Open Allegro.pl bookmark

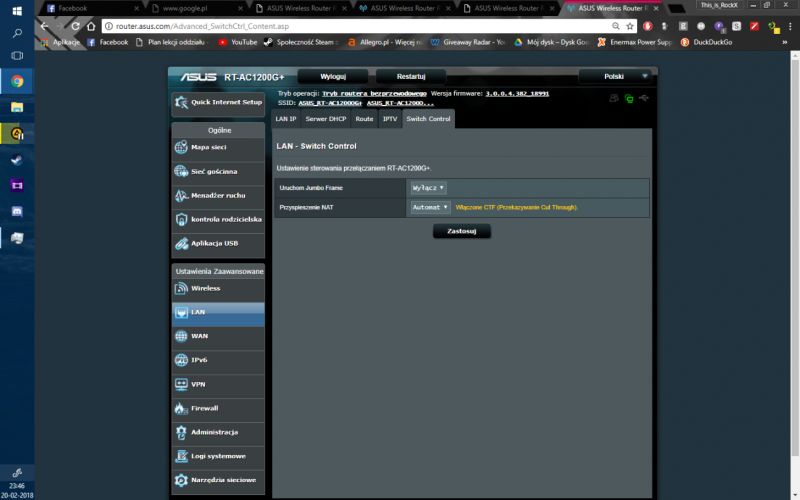point(386,42)
